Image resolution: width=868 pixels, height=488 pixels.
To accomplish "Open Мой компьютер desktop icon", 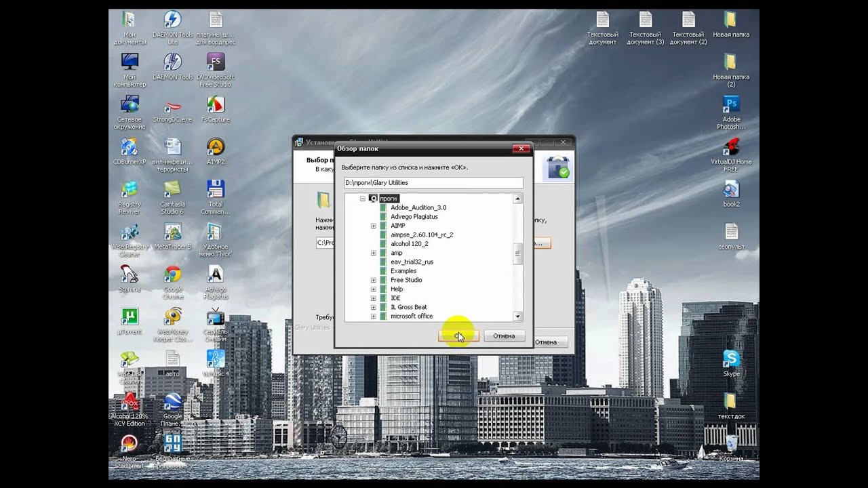I will tap(130, 70).
